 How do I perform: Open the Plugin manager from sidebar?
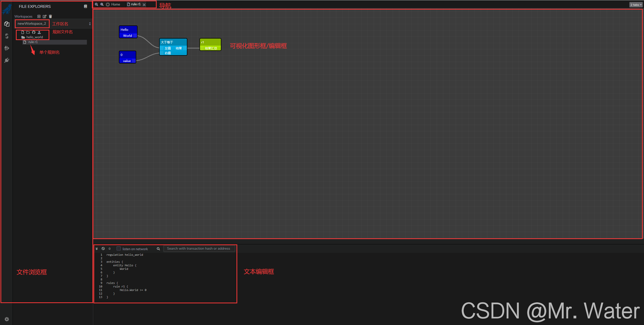(7, 60)
